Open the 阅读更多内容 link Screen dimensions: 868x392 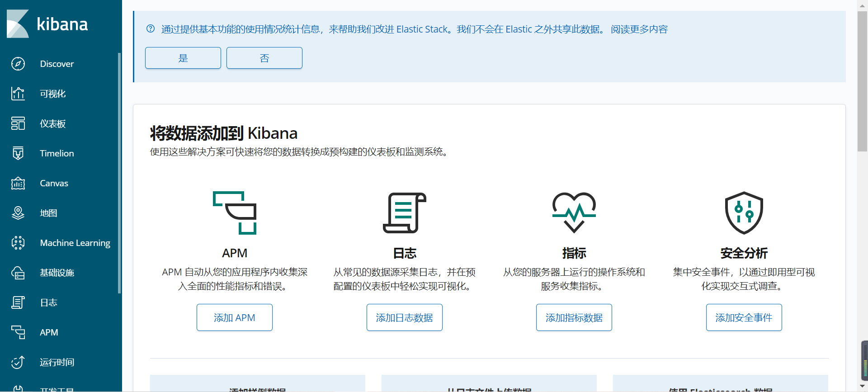click(x=639, y=29)
